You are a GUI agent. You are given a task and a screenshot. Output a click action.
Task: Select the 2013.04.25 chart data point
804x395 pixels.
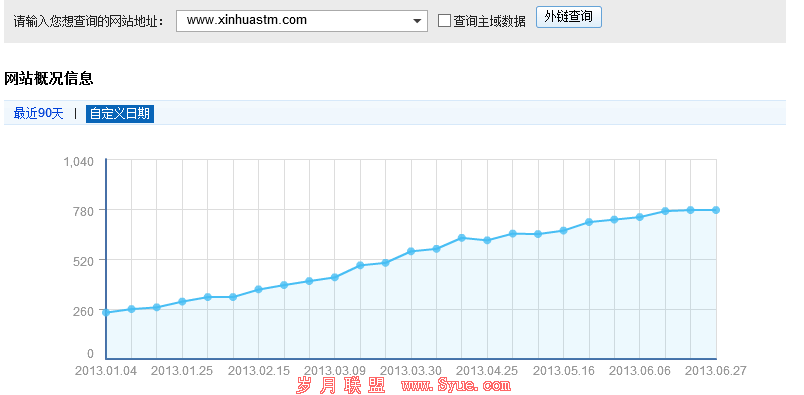(x=487, y=240)
